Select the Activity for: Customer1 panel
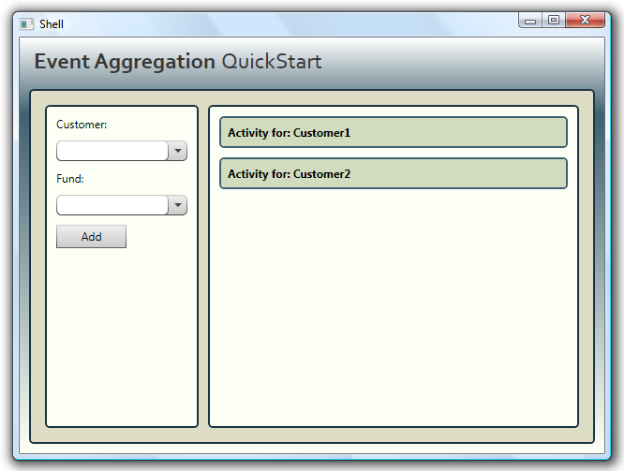The height and width of the screenshot is (471, 624). pyautogui.click(x=393, y=132)
